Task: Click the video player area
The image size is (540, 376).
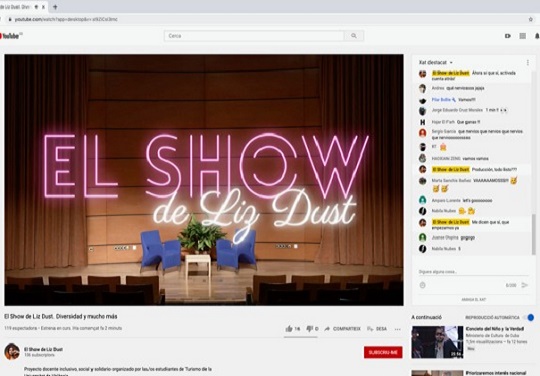Action: point(204,180)
